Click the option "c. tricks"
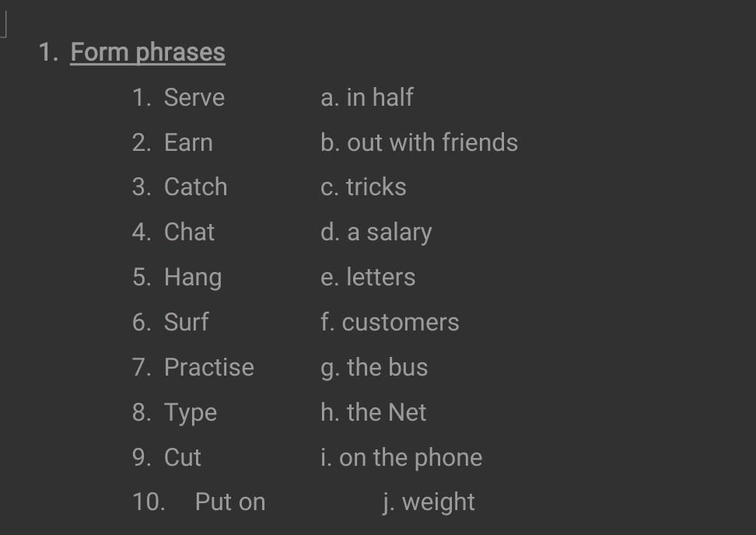 tap(363, 187)
